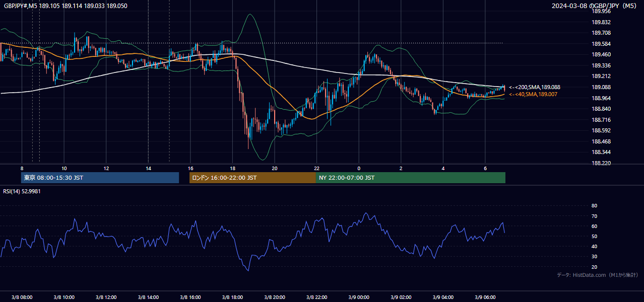Click the RSI axis level 40

[x=594, y=246]
